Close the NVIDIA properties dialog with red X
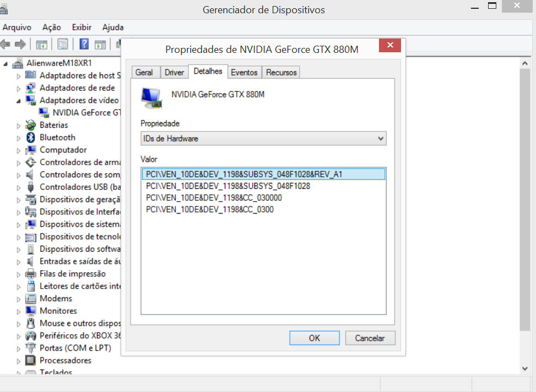Image resolution: width=536 pixels, height=392 pixels. click(390, 45)
